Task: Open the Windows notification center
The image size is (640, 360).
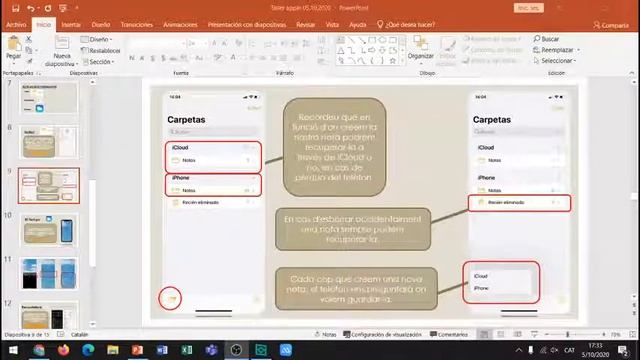Action: (x=623, y=350)
